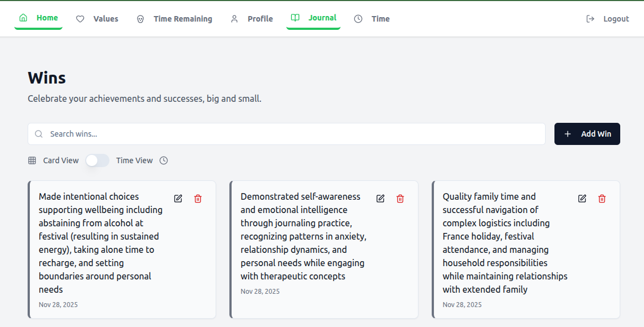
Task: Edit the self-awareness journaling win
Action: coord(380,199)
